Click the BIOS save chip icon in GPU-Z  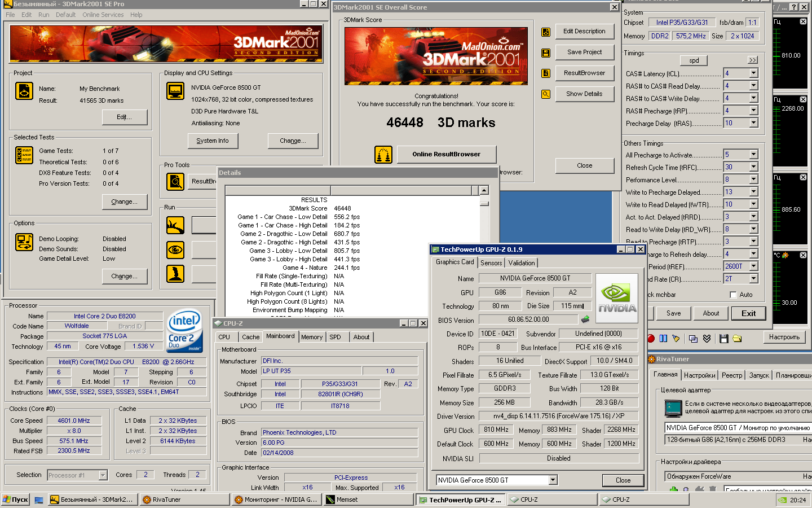[x=585, y=319]
